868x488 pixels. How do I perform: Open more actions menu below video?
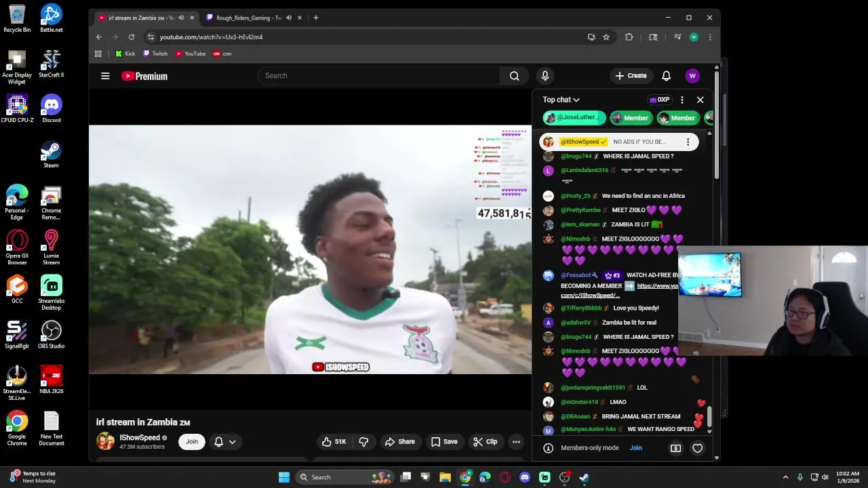(x=516, y=442)
